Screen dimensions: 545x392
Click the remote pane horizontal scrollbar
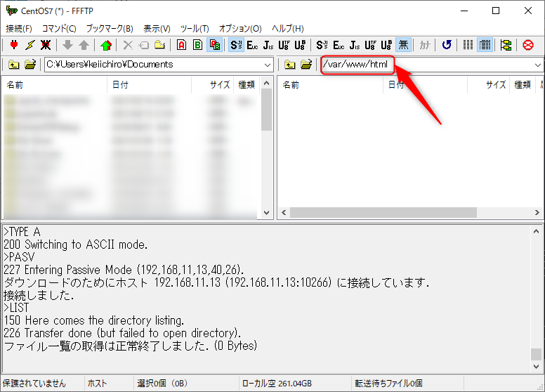coord(383,212)
